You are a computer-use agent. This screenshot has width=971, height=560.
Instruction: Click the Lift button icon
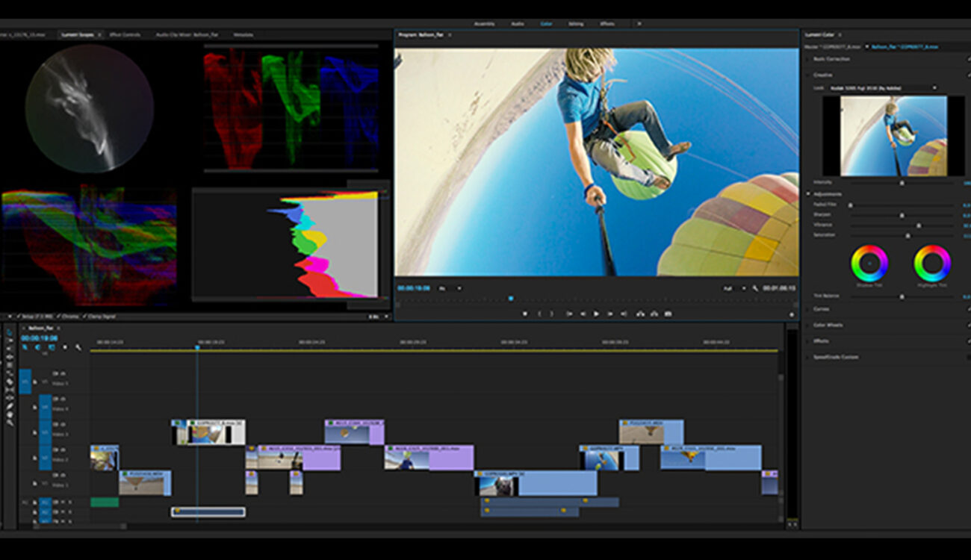[x=640, y=314]
